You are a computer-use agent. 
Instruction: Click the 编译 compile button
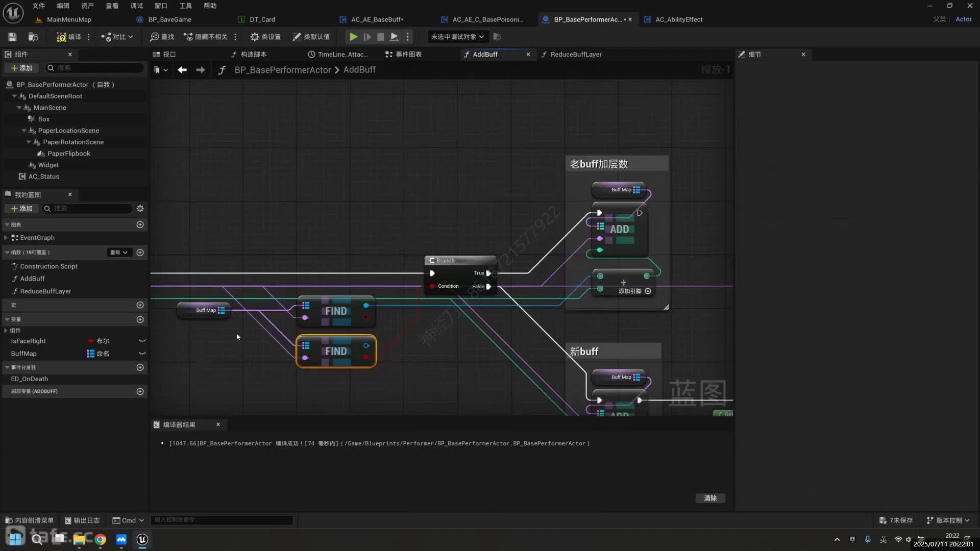[69, 37]
